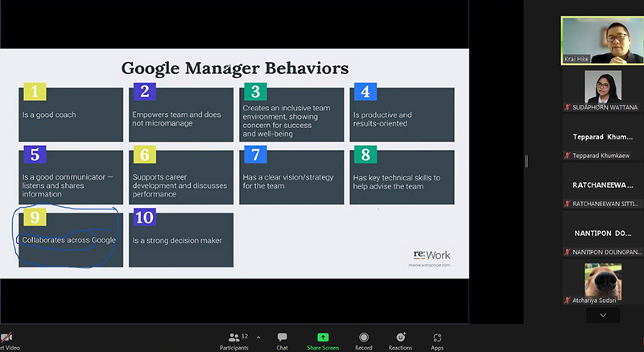The image size is (644, 352).
Task: Click the 'Is productive and results-oriented' text
Action: tap(382, 119)
